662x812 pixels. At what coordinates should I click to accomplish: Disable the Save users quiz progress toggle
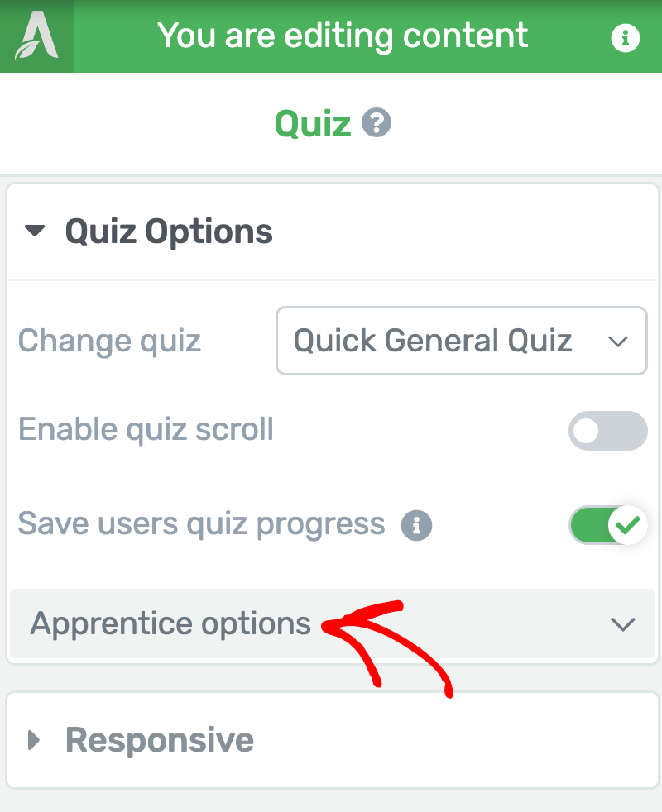point(607,525)
